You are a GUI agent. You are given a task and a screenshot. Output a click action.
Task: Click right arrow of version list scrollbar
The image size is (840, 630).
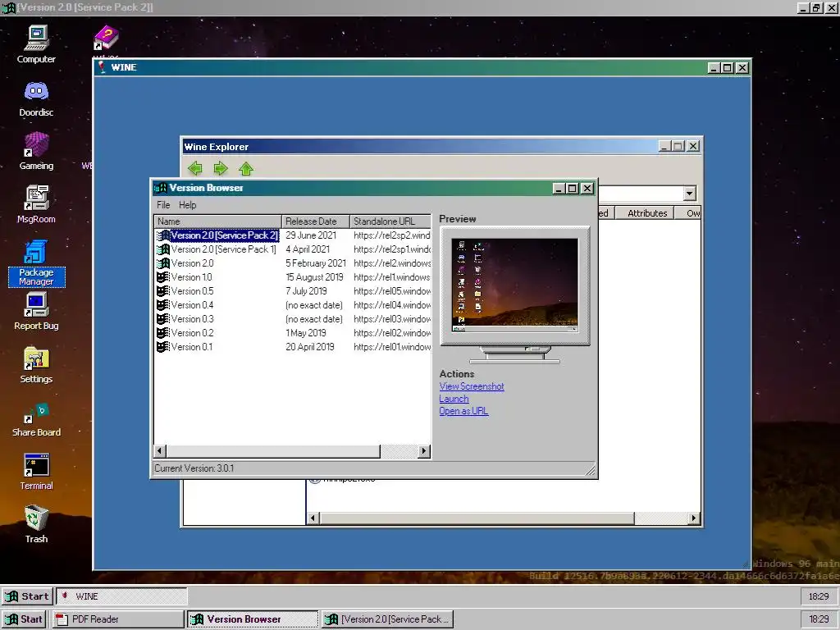point(424,451)
